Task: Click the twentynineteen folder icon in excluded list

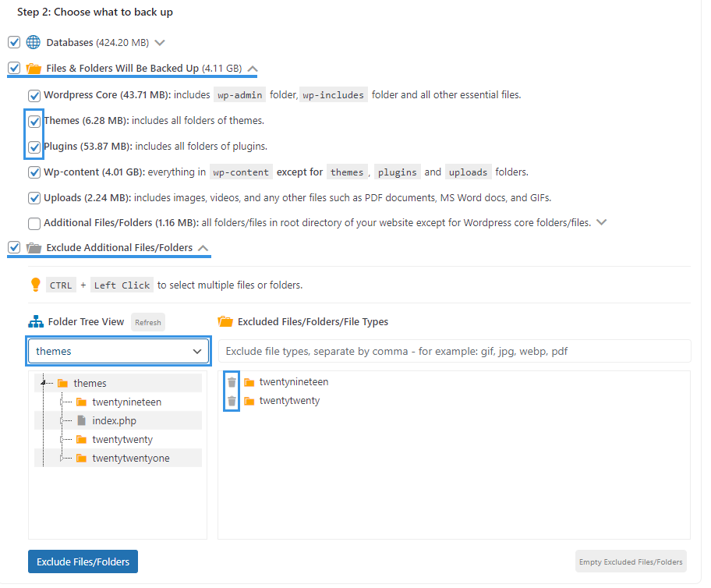Action: 249,382
